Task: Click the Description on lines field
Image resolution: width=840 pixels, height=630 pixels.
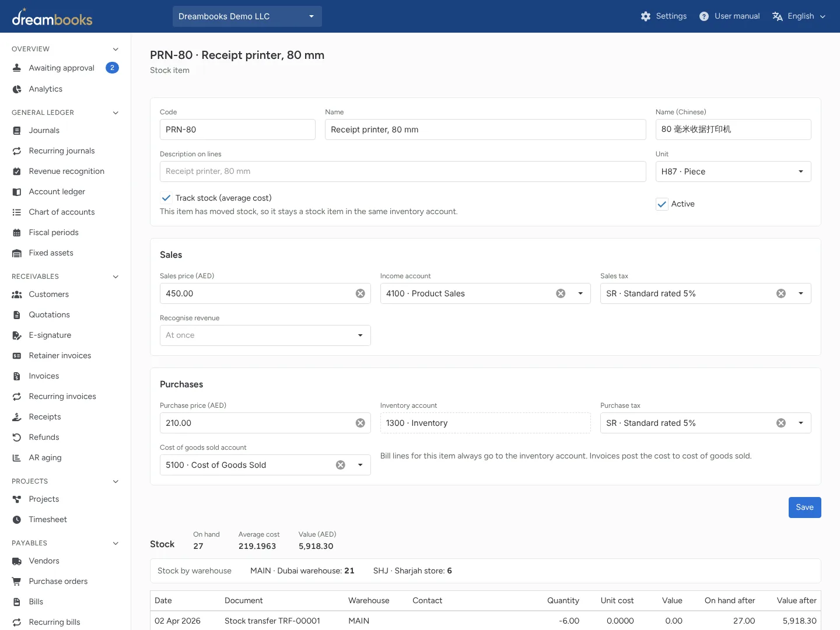Action: click(x=402, y=171)
